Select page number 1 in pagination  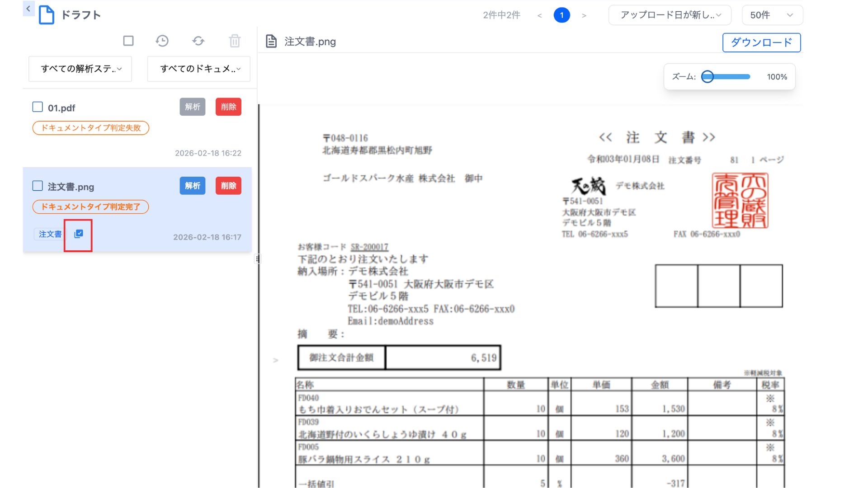coord(561,15)
